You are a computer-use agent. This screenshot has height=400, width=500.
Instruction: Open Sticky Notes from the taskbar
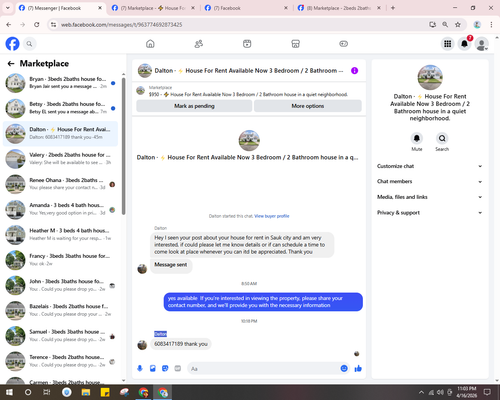tap(105, 392)
